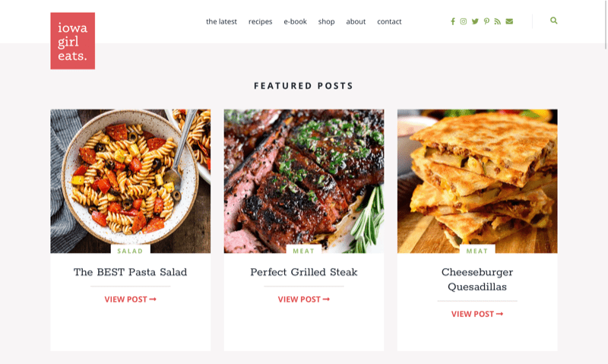Click the email envelope icon
The height and width of the screenshot is (364, 608).
509,21
